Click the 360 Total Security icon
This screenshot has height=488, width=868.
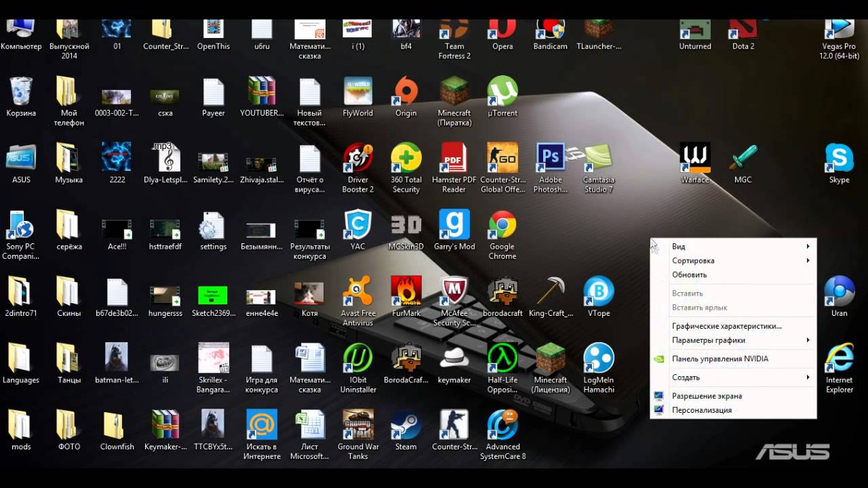pos(406,167)
